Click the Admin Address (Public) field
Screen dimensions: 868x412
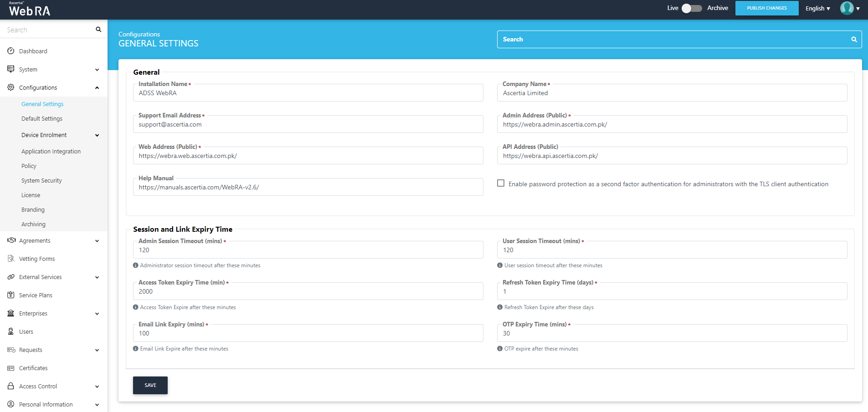click(672, 124)
